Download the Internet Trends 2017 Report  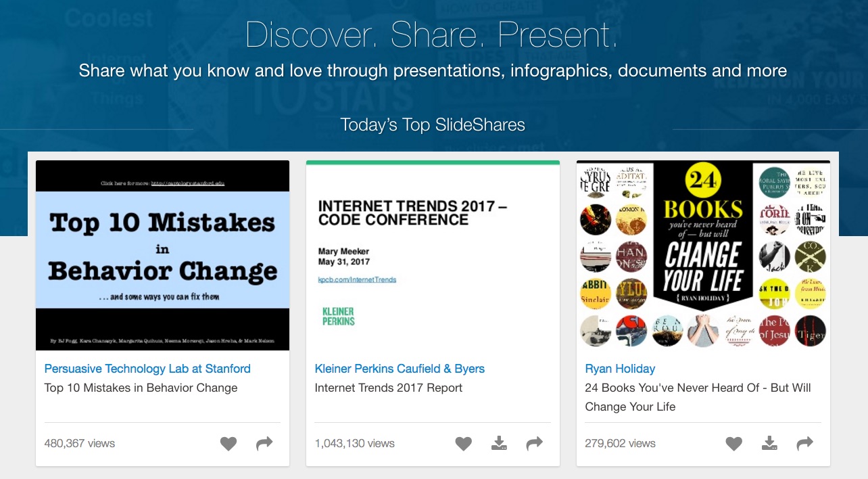[x=499, y=444]
